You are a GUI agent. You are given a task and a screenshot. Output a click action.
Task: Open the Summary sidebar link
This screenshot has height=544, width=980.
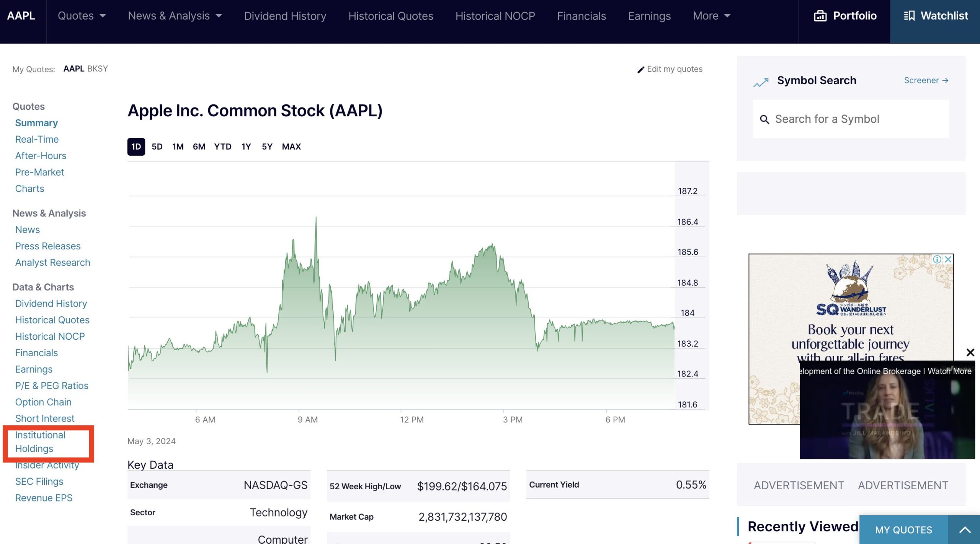coord(36,123)
